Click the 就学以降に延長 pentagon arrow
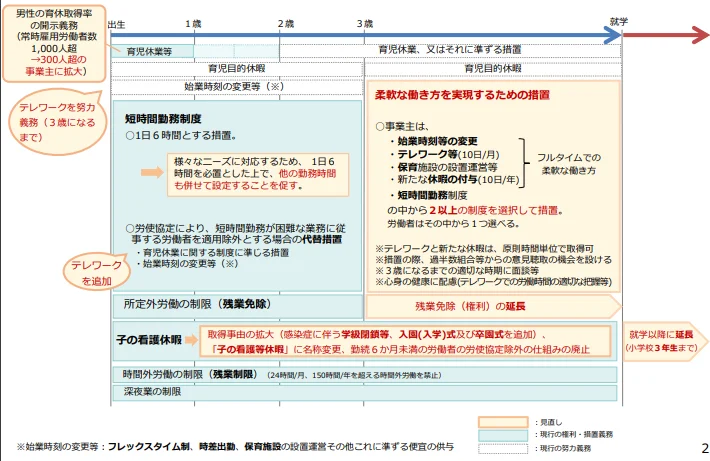The width and height of the screenshot is (710, 461). pos(662,341)
